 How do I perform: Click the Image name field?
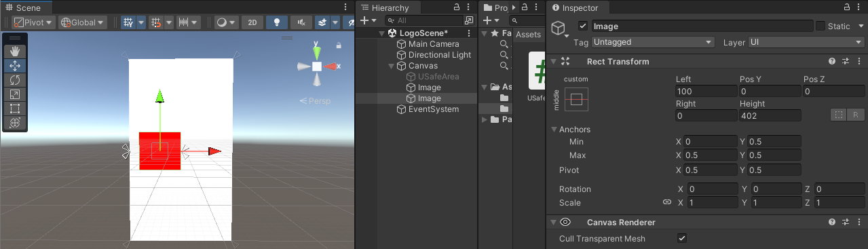click(702, 26)
